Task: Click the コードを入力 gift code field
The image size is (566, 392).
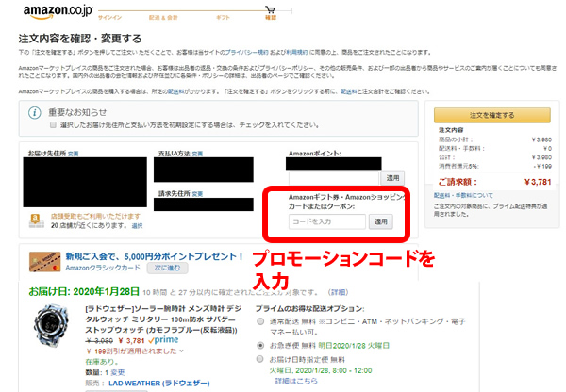Action: (x=327, y=221)
